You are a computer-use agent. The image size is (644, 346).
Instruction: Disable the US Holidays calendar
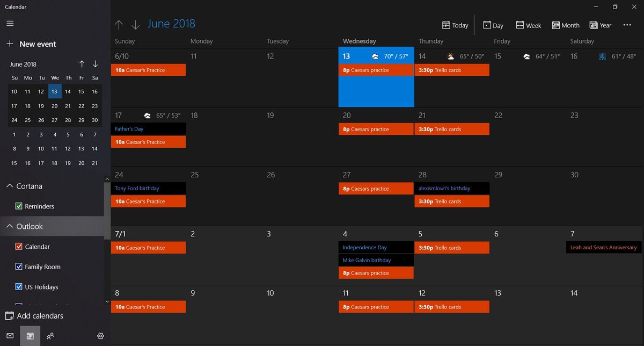click(20, 286)
